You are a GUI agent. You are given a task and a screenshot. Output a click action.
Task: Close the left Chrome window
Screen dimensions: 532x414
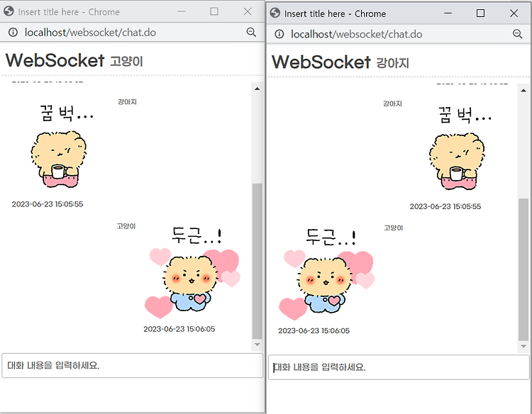248,11
